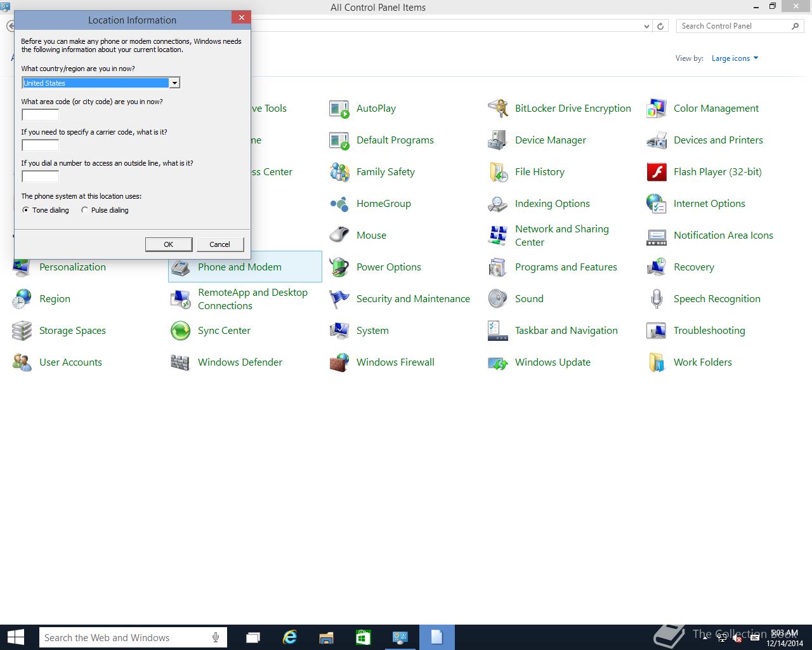Close the Location Information dialog
Screen dimensions: 812x650
coord(241,18)
